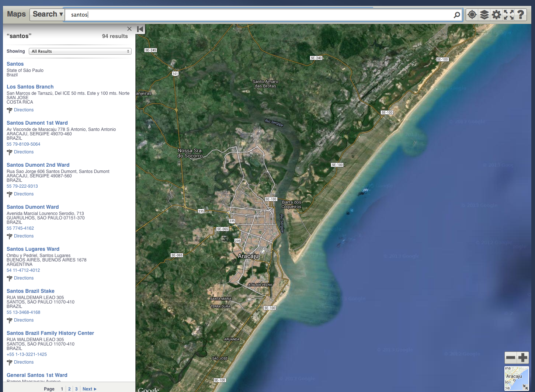Open the settings gear icon
Viewport: 535px width, 392px height.
coord(497,15)
